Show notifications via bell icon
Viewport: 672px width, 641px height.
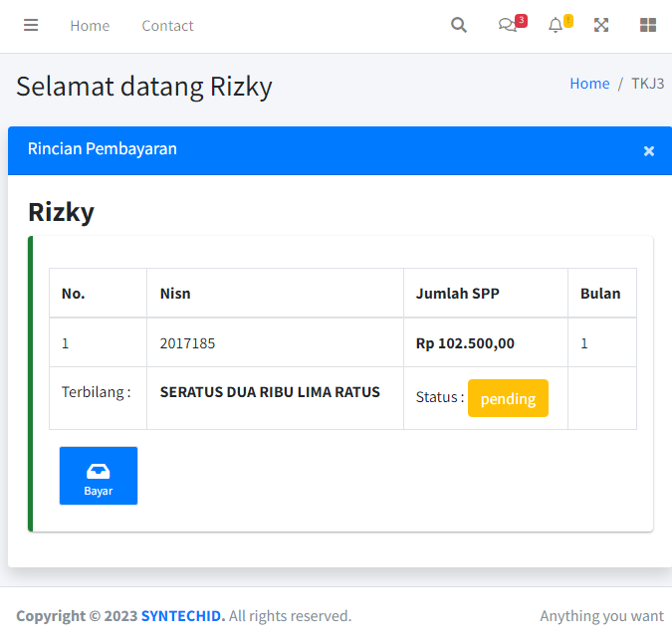(556, 26)
